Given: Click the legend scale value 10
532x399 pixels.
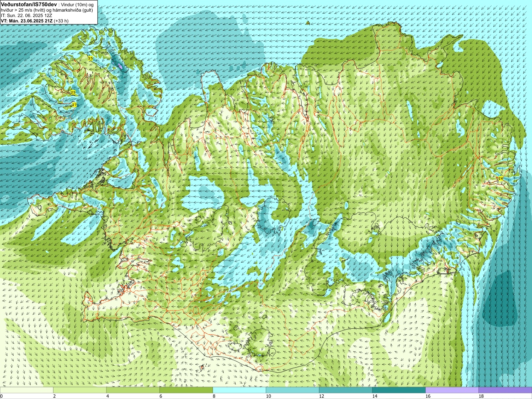Looking at the screenshot, I should [x=268, y=396].
